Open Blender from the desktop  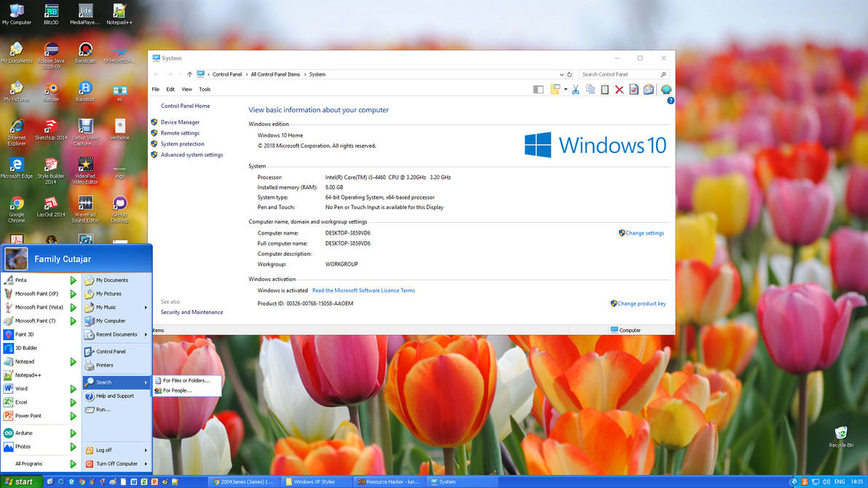50,87
